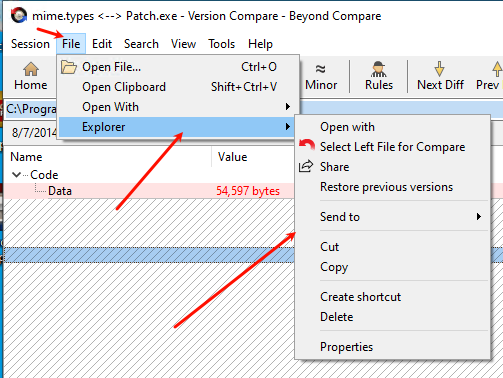This screenshot has height=378, width=503.
Task: Open the Session menu
Action: (30, 44)
